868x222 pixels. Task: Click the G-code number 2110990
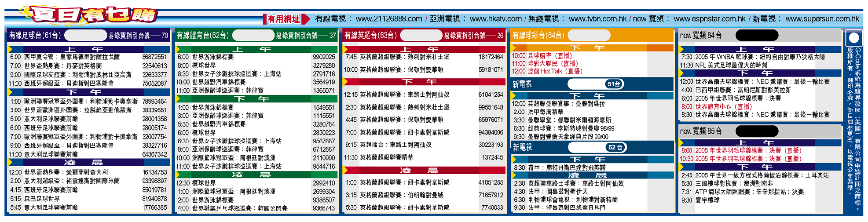click(x=324, y=158)
